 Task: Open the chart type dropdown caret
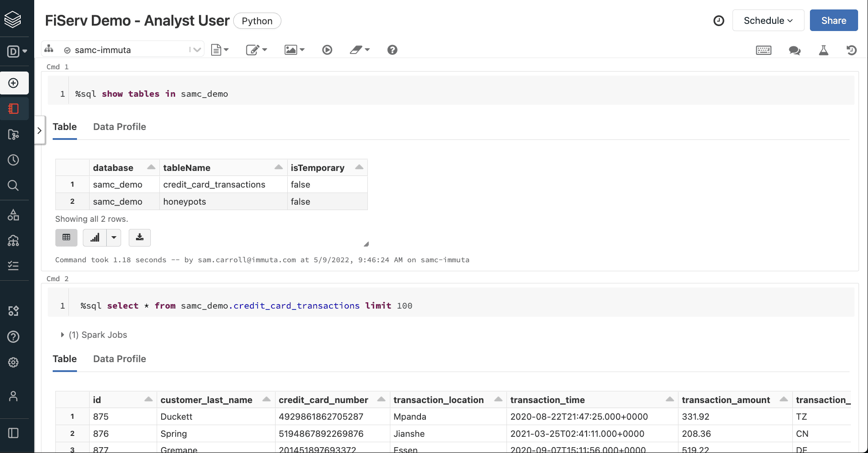click(x=114, y=238)
